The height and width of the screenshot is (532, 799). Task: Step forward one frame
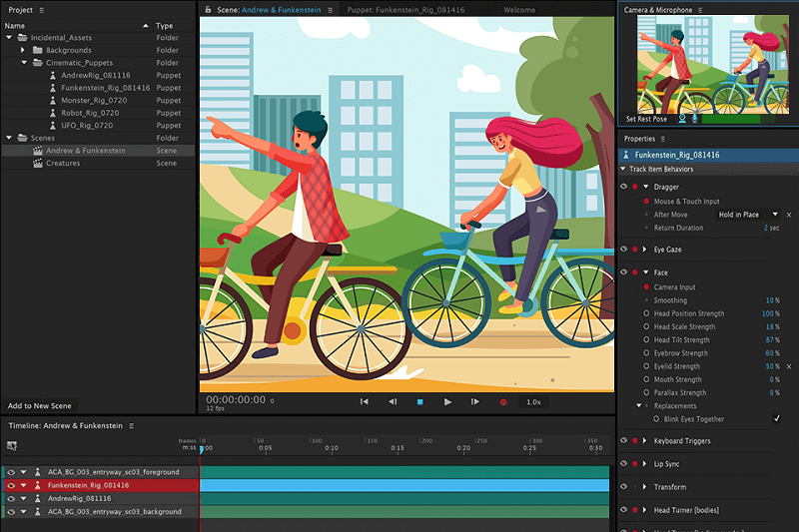click(x=475, y=402)
